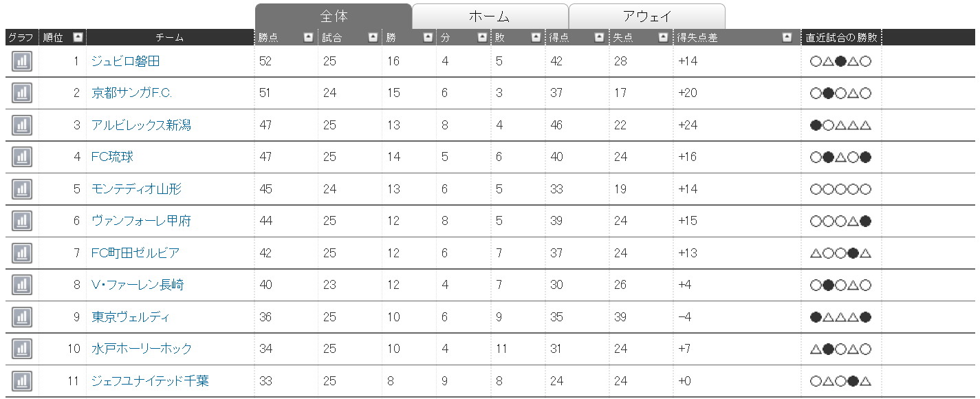
Task: Open FC町田ゼルビア team link
Action: pyautogui.click(x=135, y=253)
